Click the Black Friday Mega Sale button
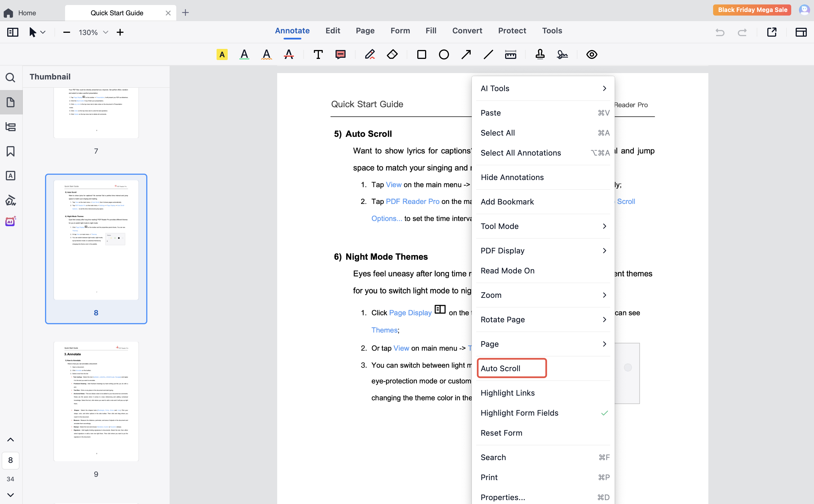 [752, 10]
